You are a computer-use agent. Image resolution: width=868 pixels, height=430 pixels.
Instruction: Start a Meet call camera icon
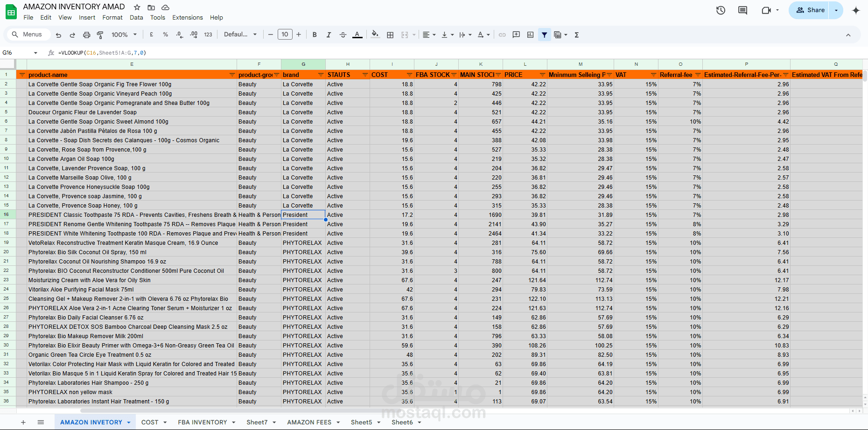[x=766, y=10]
